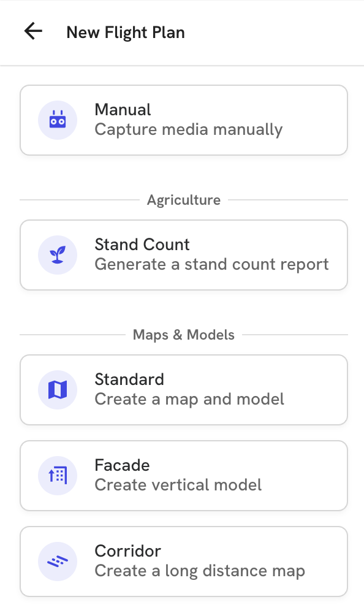Click "Create vertical model" description
This screenshot has width=364, height=613.
click(178, 485)
